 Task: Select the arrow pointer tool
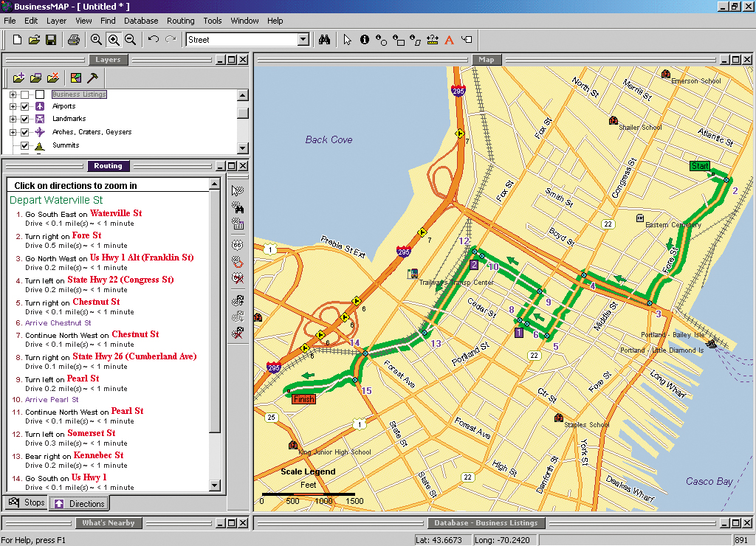coord(347,40)
